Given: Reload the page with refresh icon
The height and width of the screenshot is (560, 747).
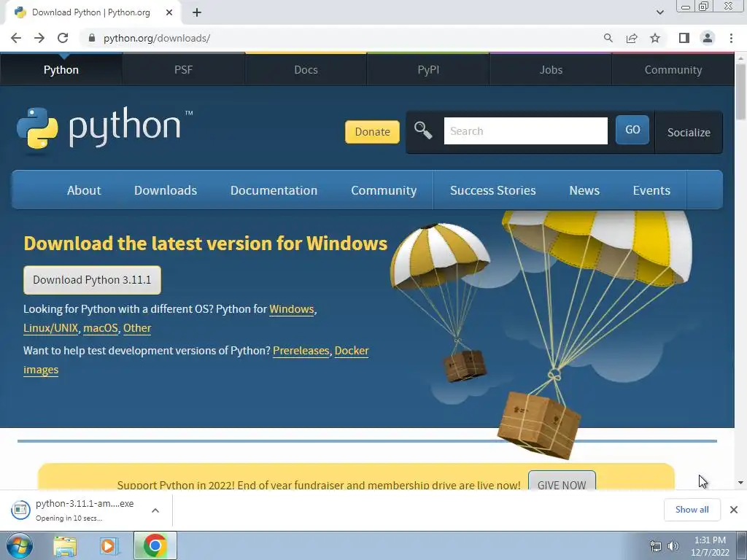Looking at the screenshot, I should [63, 38].
